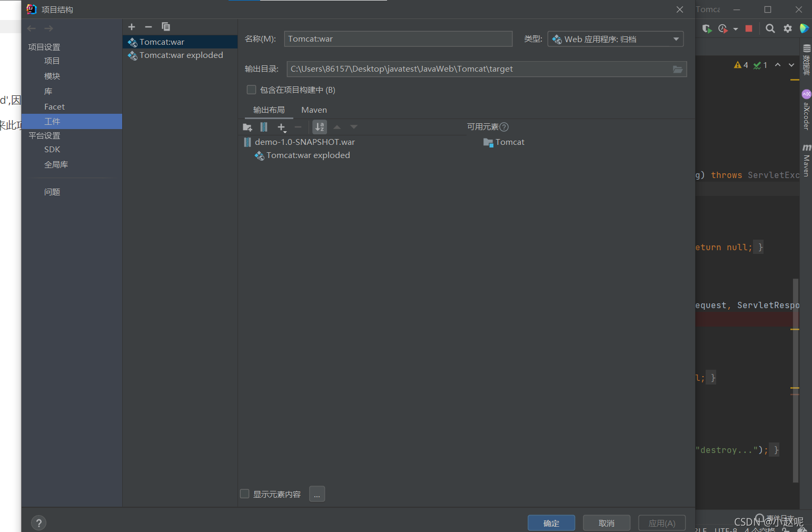The height and width of the screenshot is (532, 812).
Task: Switch to the Maven tab
Action: click(314, 110)
